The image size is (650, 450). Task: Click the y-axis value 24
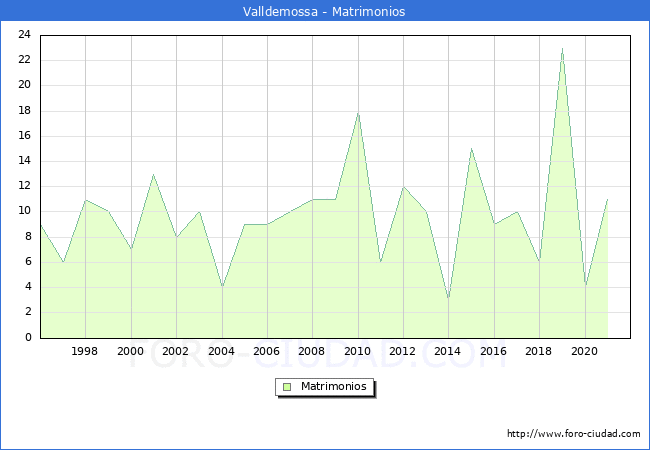point(24,34)
